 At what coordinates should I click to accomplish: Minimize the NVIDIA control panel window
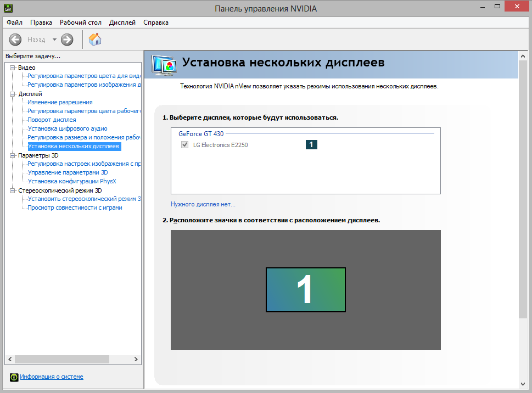coord(483,7)
